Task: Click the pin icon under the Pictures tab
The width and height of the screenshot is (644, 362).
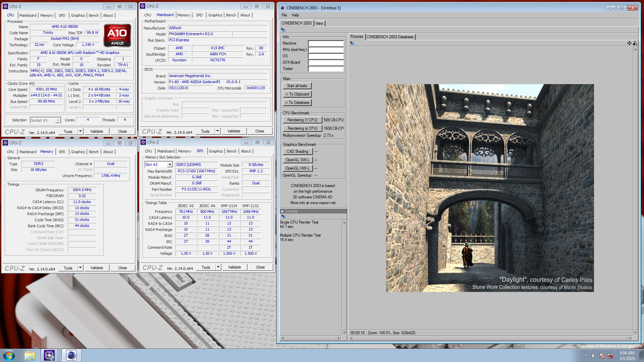Action: (352, 43)
